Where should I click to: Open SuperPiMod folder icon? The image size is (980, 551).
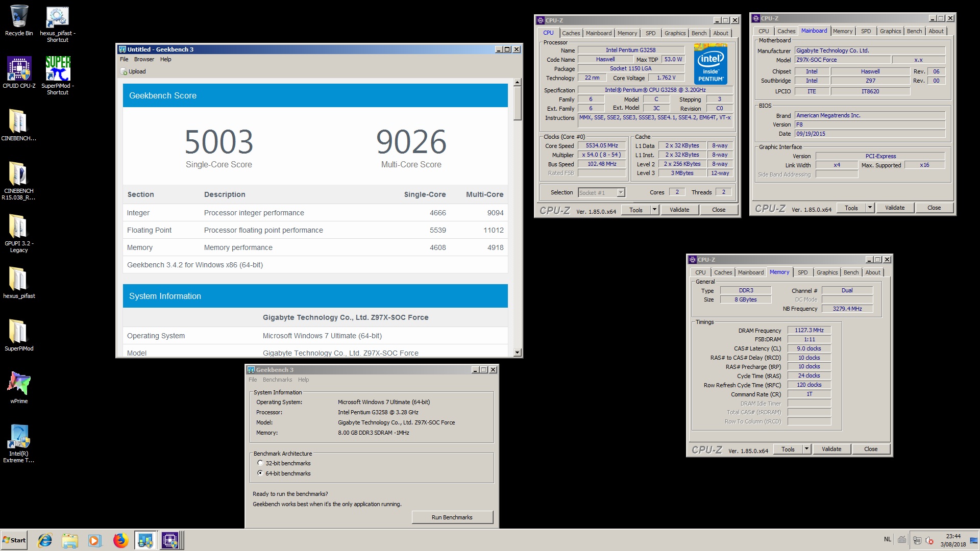tap(19, 335)
